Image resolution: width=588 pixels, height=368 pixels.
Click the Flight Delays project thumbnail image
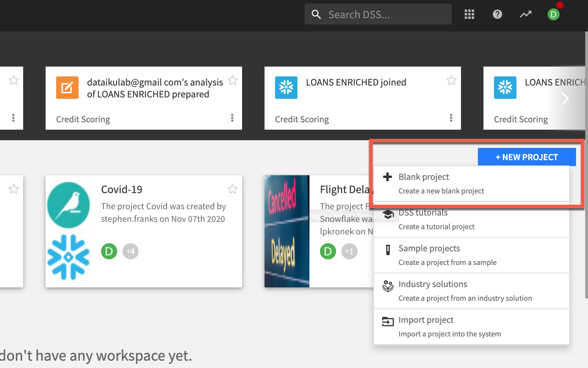point(287,231)
